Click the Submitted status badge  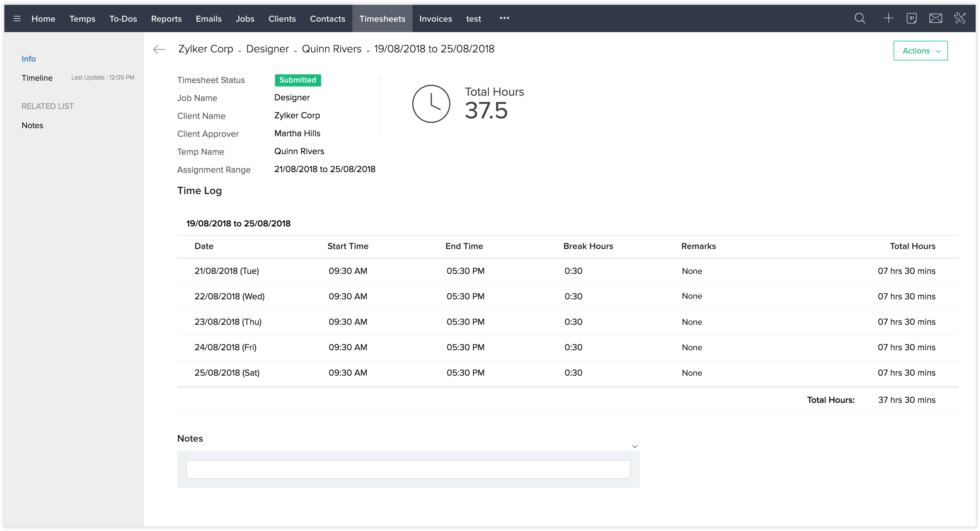tap(297, 80)
